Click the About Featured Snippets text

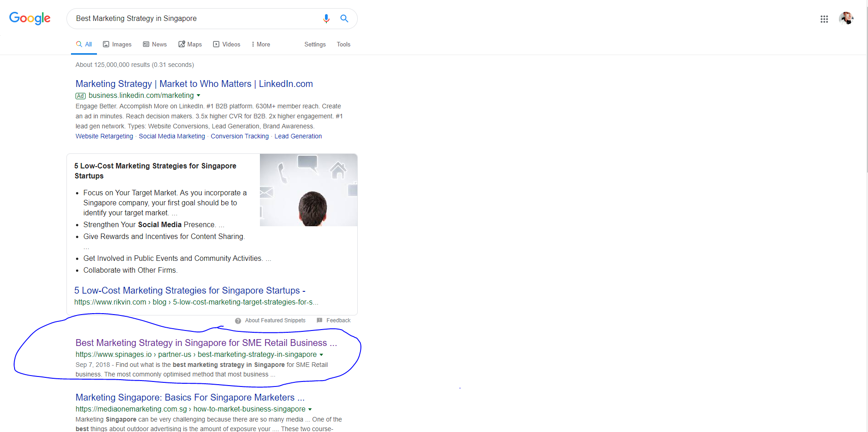275,320
